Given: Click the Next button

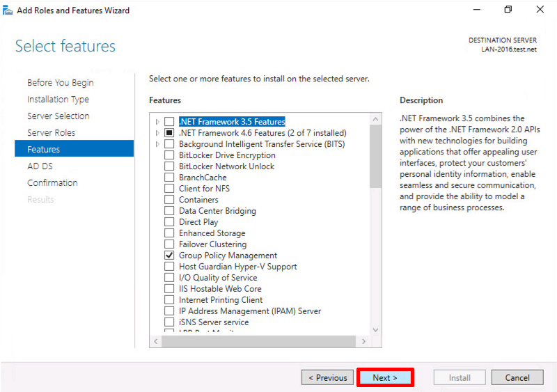Looking at the screenshot, I should click(x=385, y=377).
